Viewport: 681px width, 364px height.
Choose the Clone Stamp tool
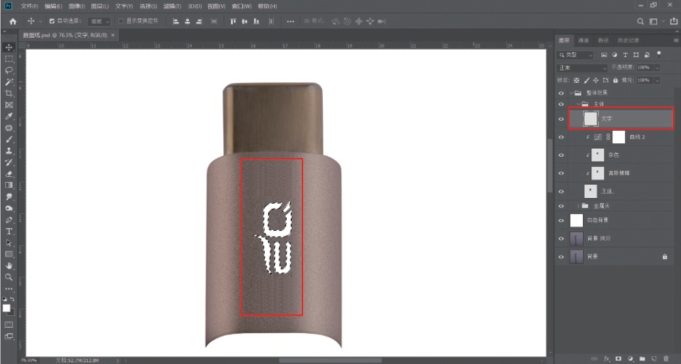point(9,151)
